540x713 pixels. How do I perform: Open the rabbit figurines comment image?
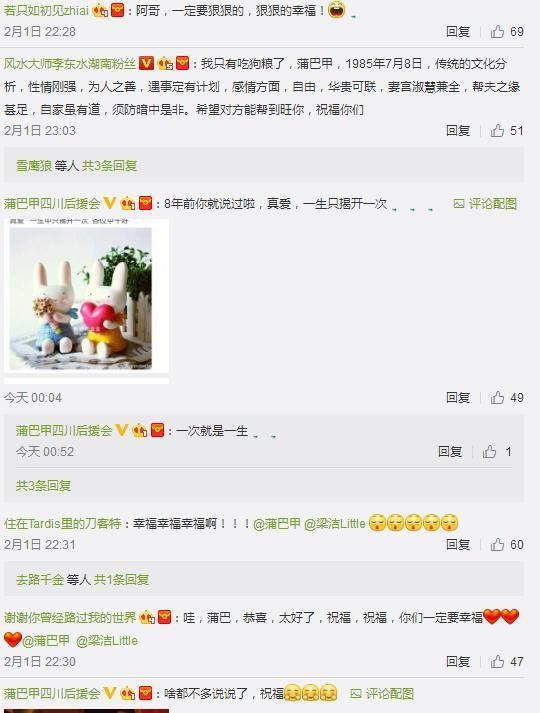(86, 301)
